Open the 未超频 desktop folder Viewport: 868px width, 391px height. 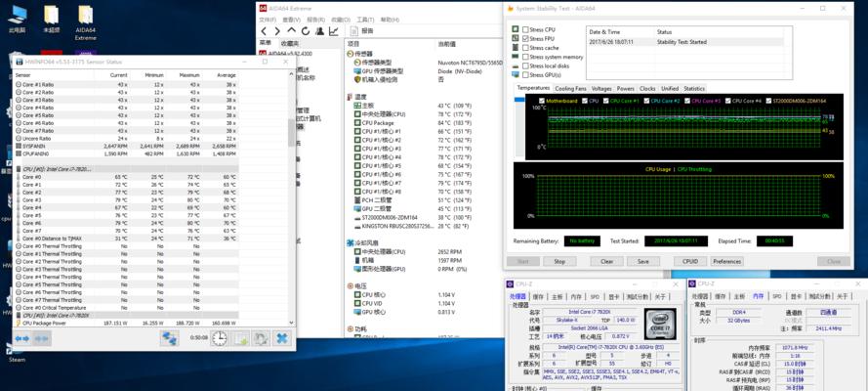[x=52, y=19]
